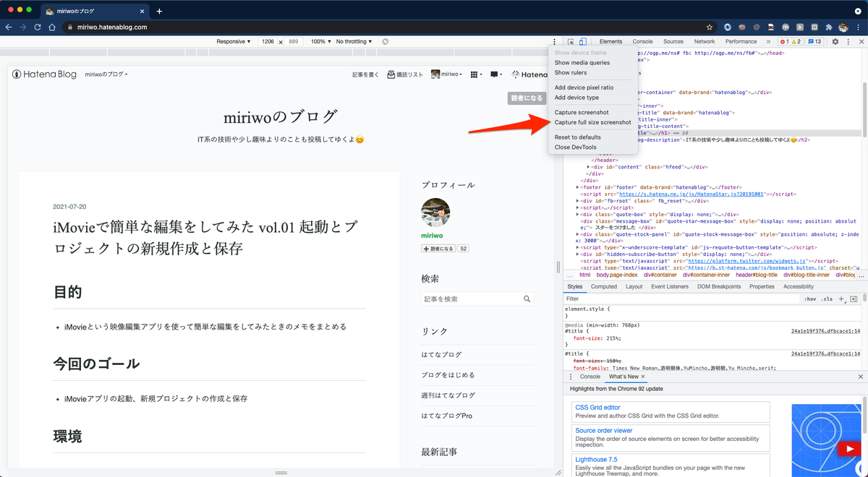This screenshot has width=868, height=477.
Task: Click browser back arrow
Action: 9,27
